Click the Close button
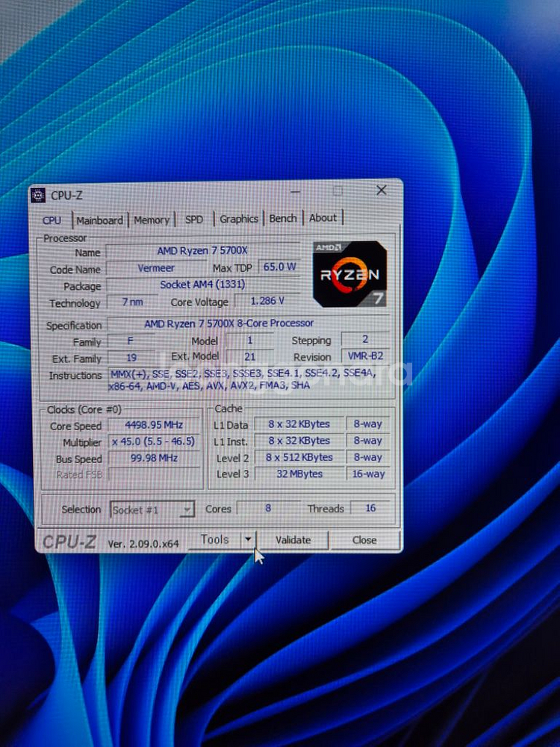560x747 pixels. (x=364, y=540)
